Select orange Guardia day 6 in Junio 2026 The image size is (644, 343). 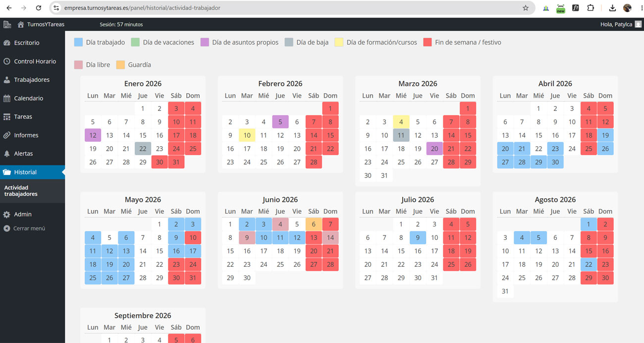click(x=314, y=225)
